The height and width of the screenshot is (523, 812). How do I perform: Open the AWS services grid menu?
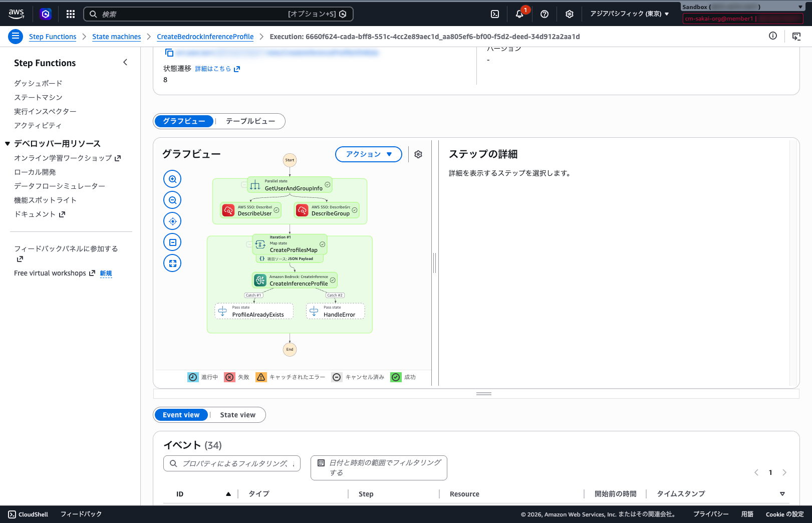tap(71, 14)
